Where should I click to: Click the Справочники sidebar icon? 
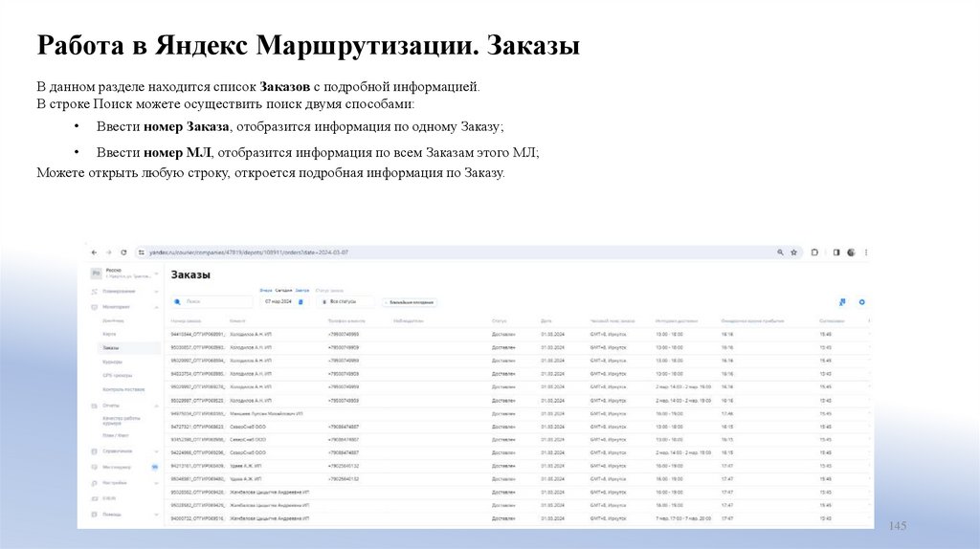click(x=95, y=450)
